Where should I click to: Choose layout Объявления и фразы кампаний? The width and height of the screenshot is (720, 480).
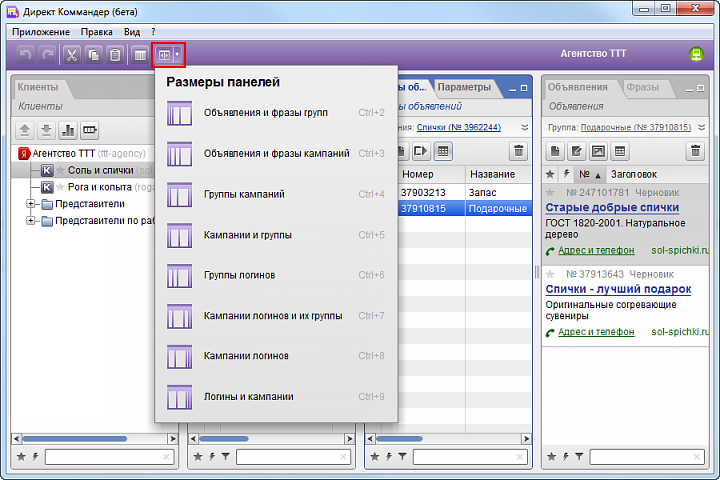(276, 153)
